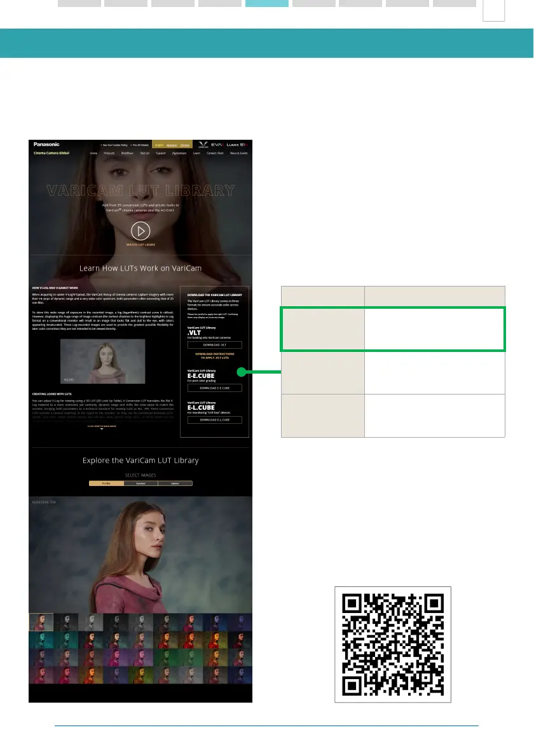534x756 pixels.
Task: Open the Workflows nav item
Action: pyautogui.click(x=127, y=153)
